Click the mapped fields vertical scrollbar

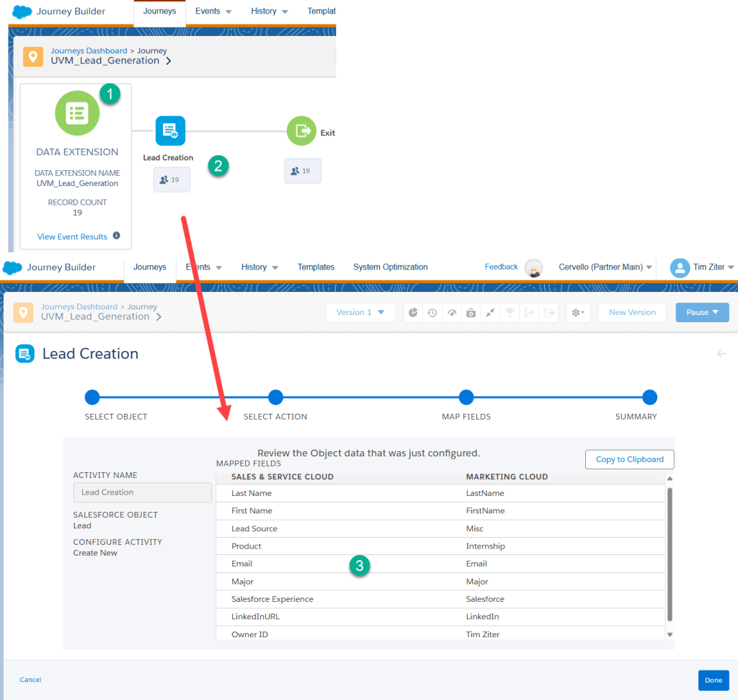coord(670,552)
